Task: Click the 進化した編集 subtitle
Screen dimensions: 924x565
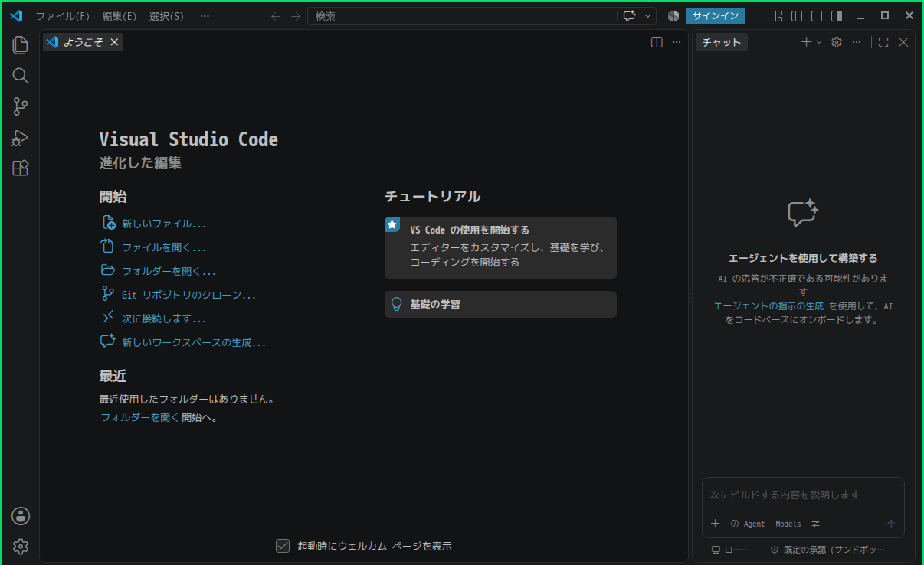Action: (x=140, y=163)
